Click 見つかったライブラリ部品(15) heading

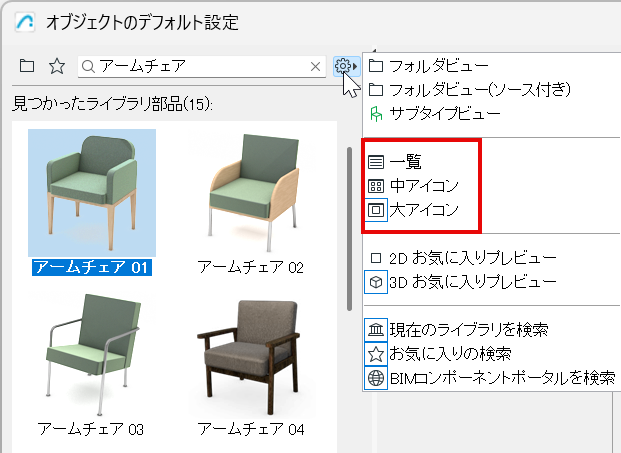[113, 104]
